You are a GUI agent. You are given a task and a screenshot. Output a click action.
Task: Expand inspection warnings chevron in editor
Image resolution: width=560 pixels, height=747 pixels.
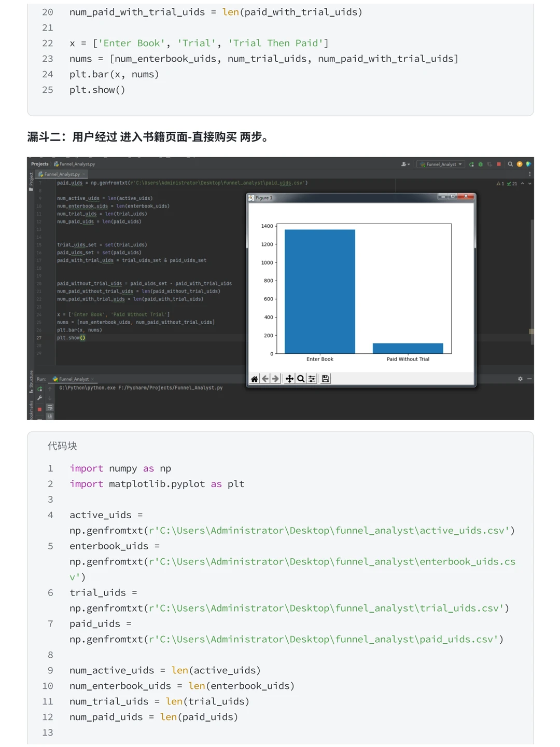click(529, 184)
